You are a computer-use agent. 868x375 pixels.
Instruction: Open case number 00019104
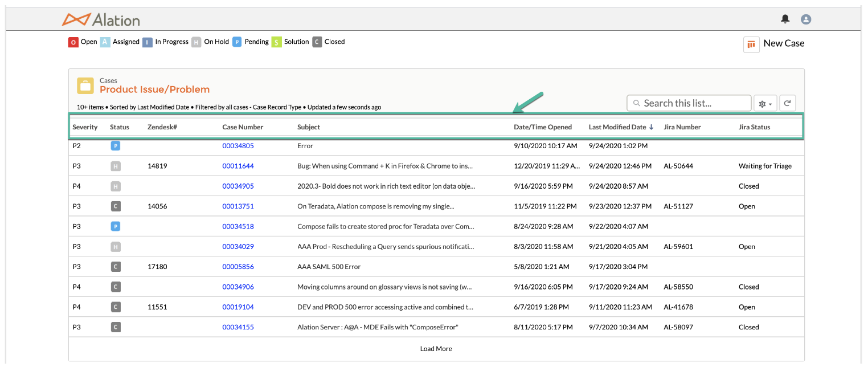pyautogui.click(x=238, y=307)
